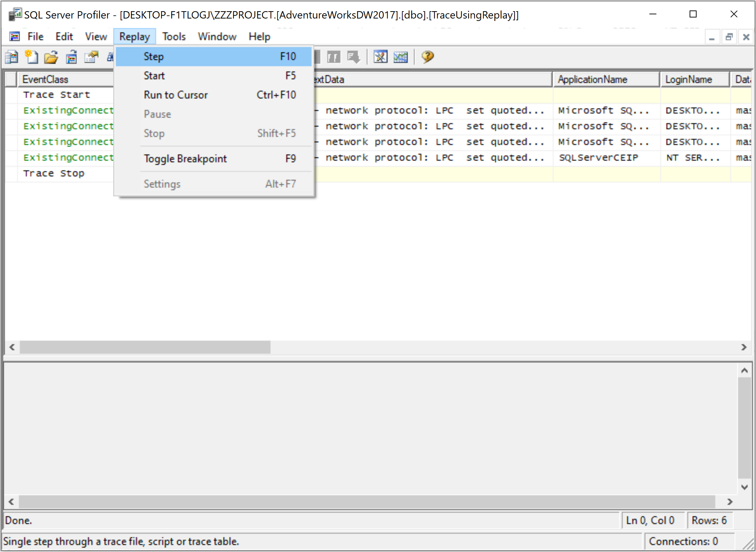Click the Auto Scroll Window toolbar icon
This screenshot has height=552, width=756.
click(353, 57)
